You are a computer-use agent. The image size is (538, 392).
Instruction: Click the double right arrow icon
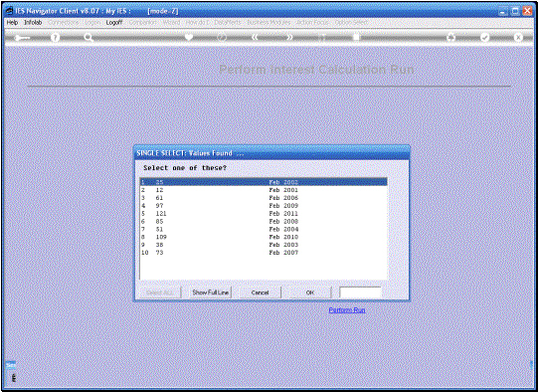click(289, 37)
